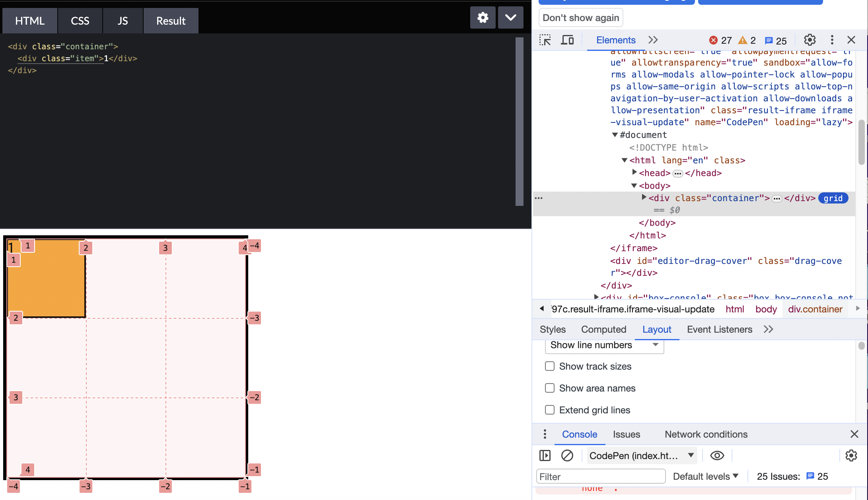Open DevTools three-dot customize menu

point(832,40)
